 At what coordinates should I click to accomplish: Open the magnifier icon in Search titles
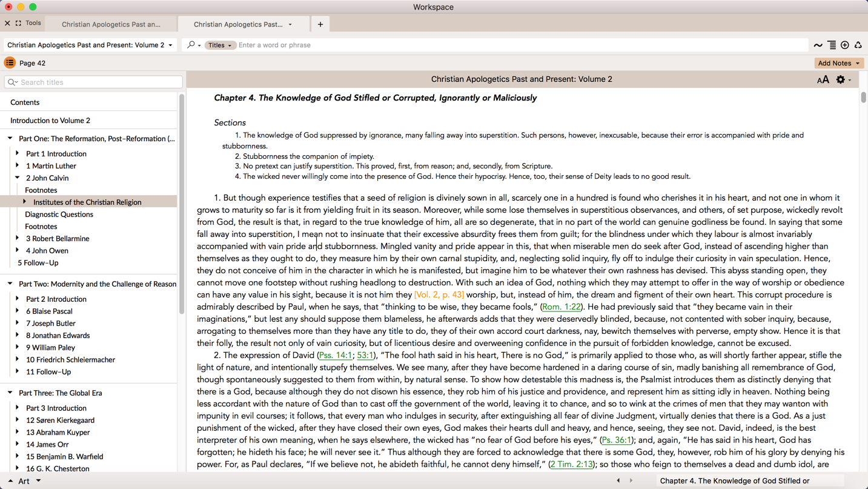pos(13,82)
